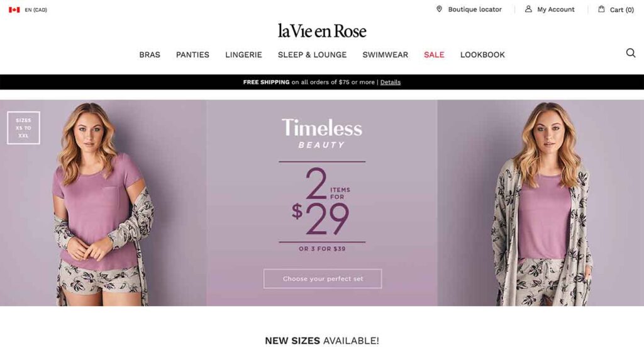The image size is (644, 347).
Task: Click the Boutique locator link text
Action: coord(475,9)
